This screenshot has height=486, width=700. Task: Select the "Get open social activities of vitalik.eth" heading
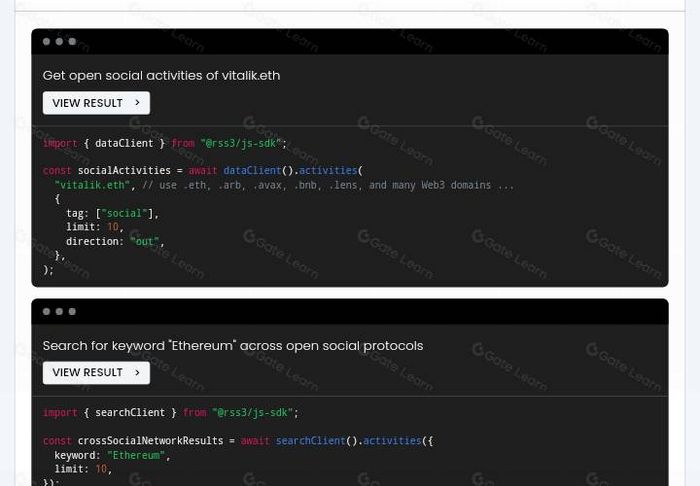(161, 76)
